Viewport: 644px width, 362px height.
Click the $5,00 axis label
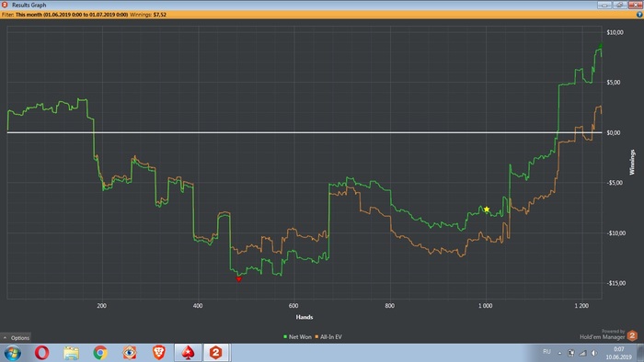[x=614, y=83]
